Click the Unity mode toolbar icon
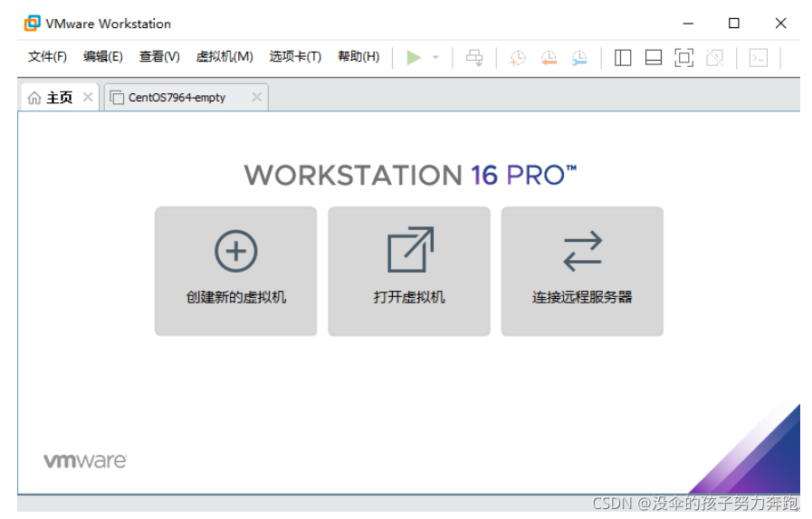Screen dimensions: 812x519 tap(714, 57)
